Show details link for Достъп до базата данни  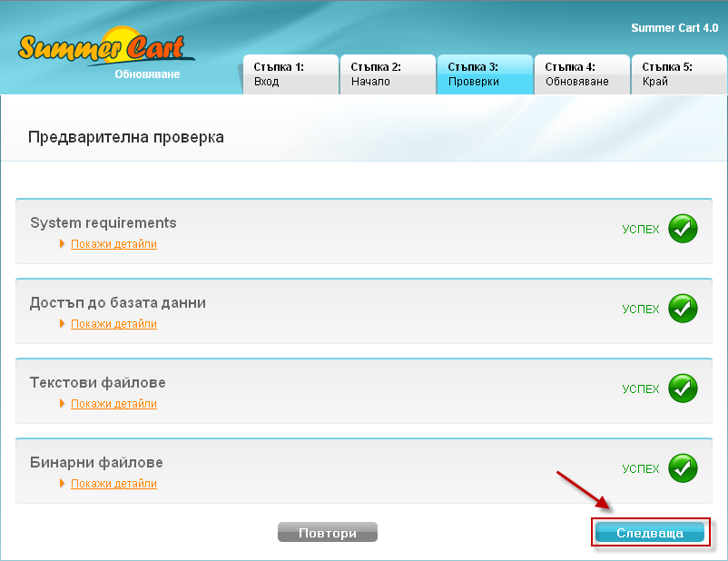tap(113, 324)
